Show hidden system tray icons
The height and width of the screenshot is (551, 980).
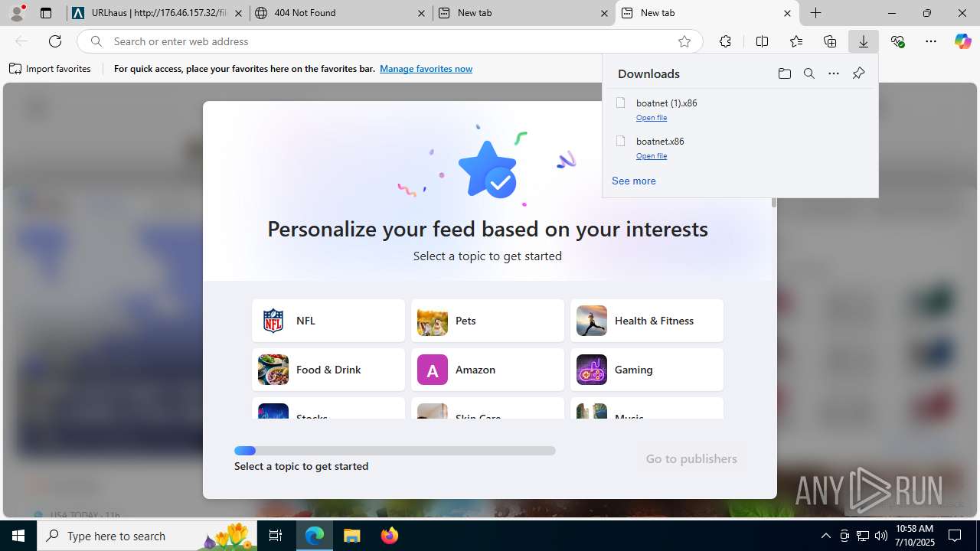click(826, 536)
